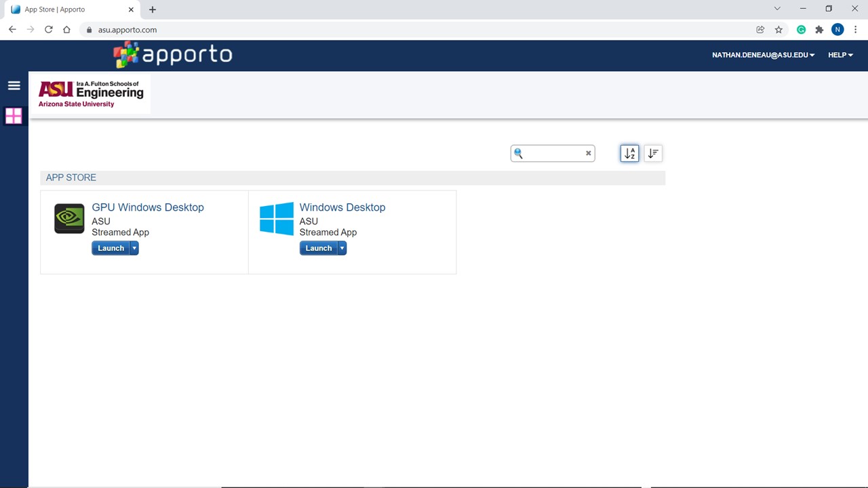868x488 pixels.
Task: Open the HELP dropdown menu
Action: pos(840,55)
